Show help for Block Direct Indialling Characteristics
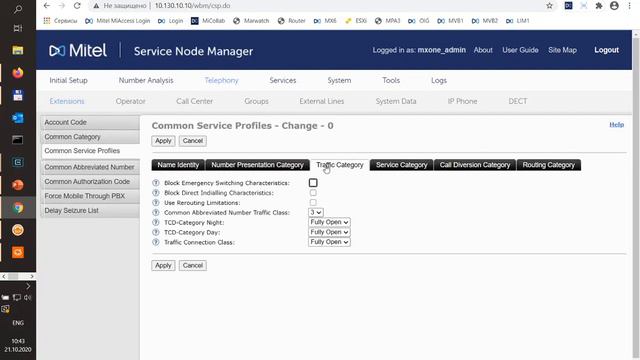 pyautogui.click(x=156, y=193)
